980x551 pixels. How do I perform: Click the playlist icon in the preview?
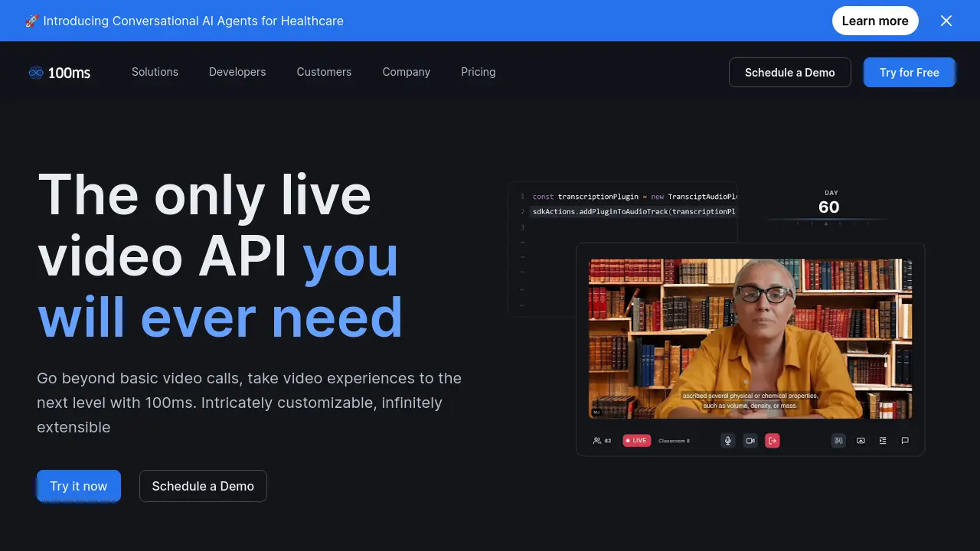(x=883, y=441)
